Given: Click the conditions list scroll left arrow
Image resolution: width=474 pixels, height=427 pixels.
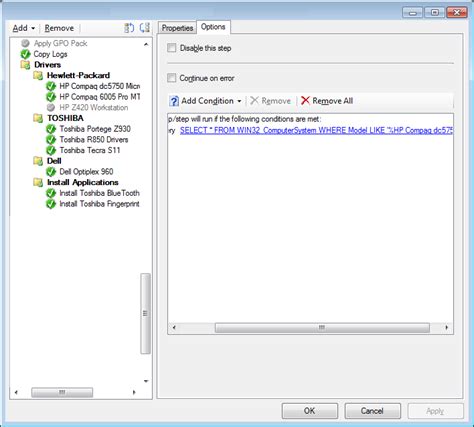Looking at the screenshot, I should coord(174,327).
